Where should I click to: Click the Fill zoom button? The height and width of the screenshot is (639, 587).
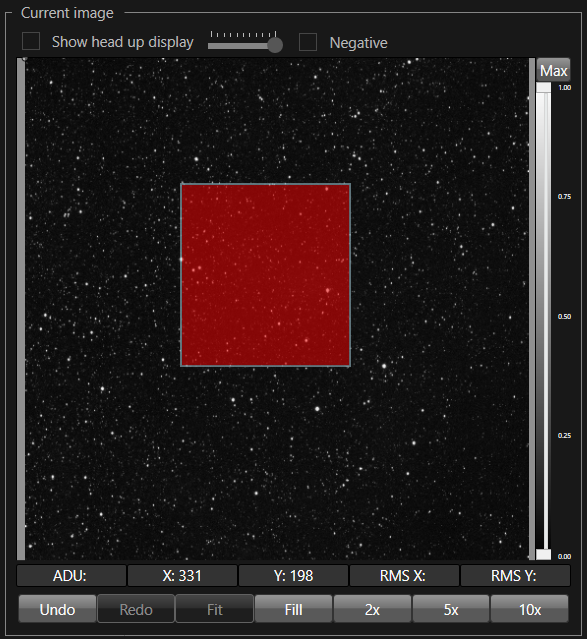click(294, 609)
